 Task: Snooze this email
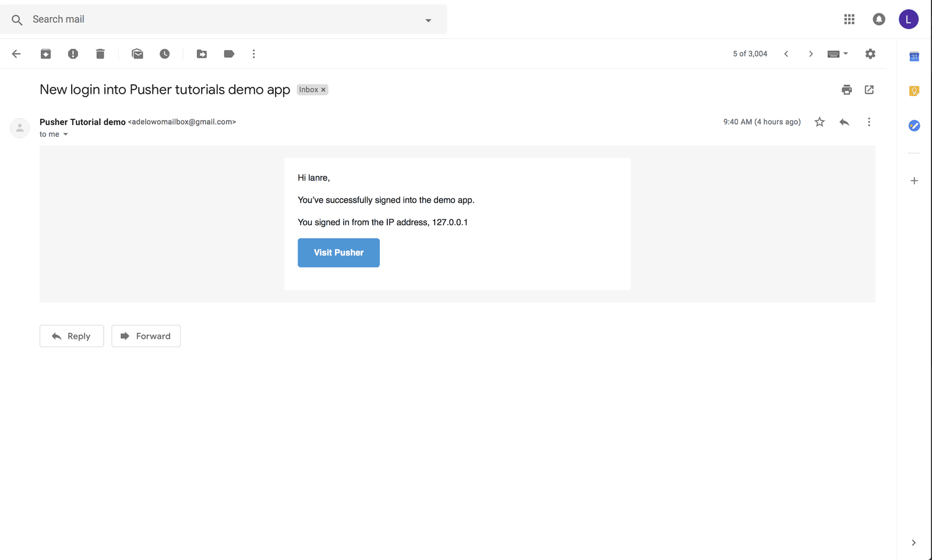tap(164, 54)
